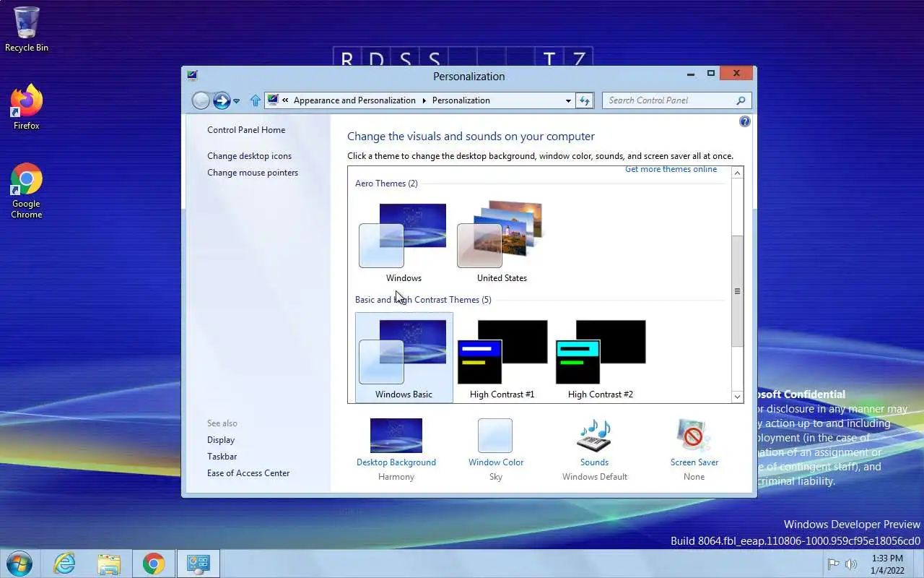Open the Display link under See also

pyautogui.click(x=221, y=440)
